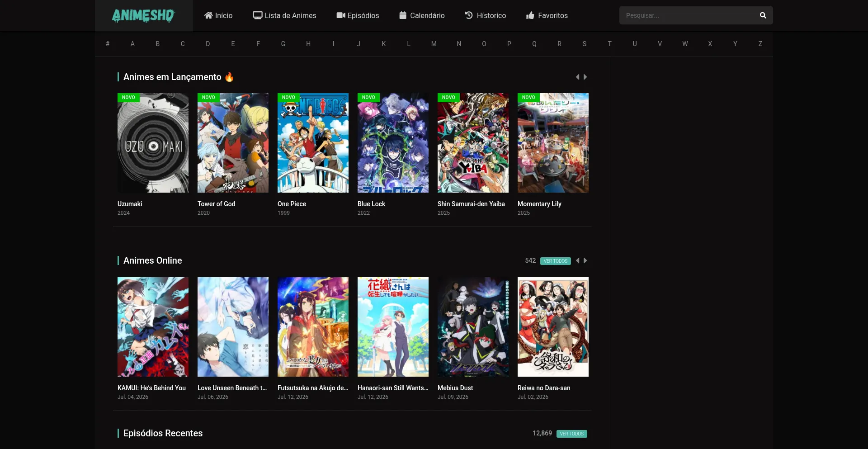Image resolution: width=868 pixels, height=449 pixels.
Task: Go to previous slide in Animes Online
Action: 577,260
